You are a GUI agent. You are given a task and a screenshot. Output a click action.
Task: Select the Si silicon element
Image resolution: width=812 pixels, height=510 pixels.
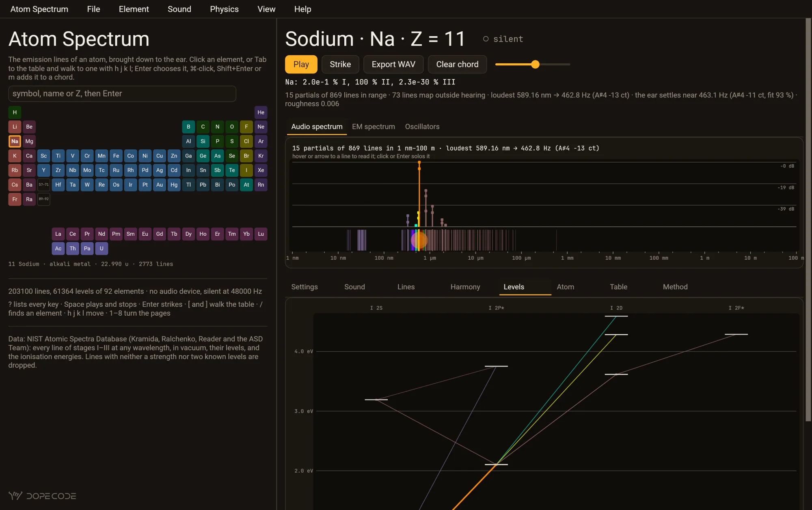(203, 141)
